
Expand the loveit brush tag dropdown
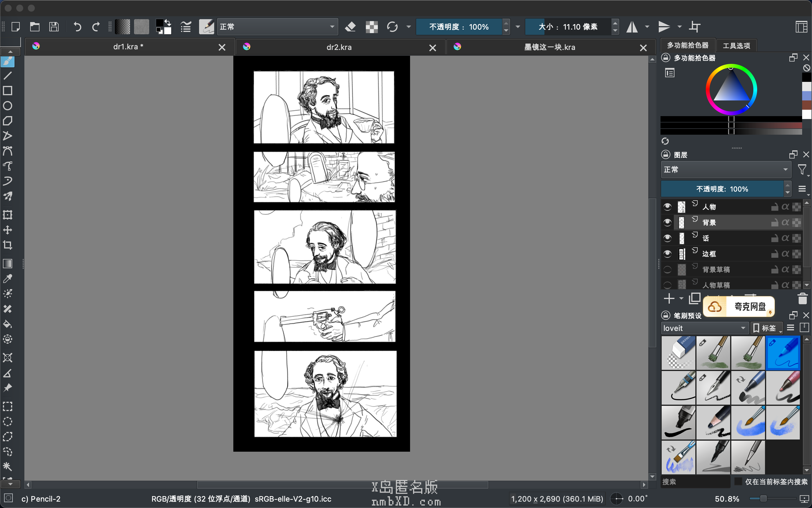tap(704, 328)
